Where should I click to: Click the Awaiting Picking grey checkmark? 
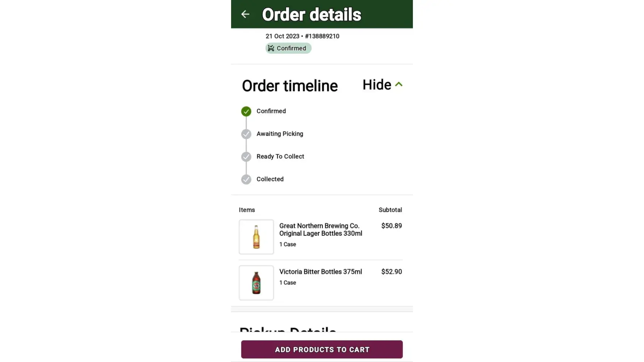(x=246, y=134)
